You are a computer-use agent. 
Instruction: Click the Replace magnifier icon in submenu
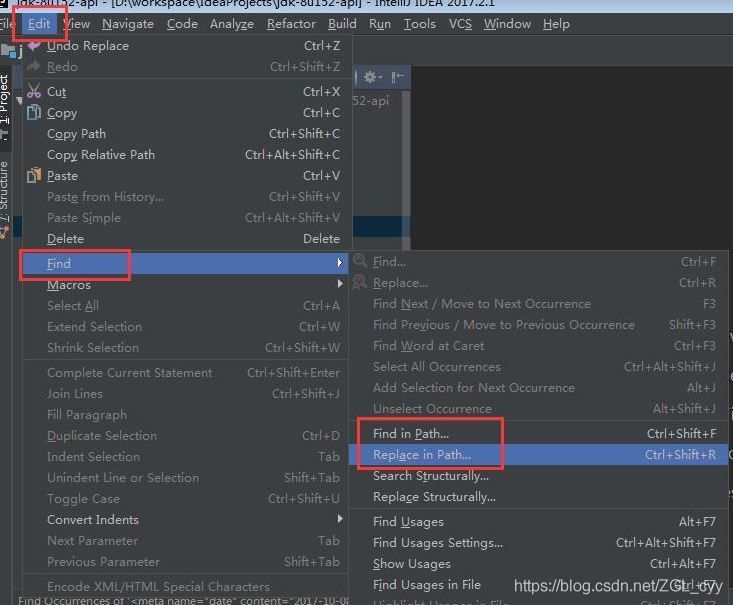[359, 282]
